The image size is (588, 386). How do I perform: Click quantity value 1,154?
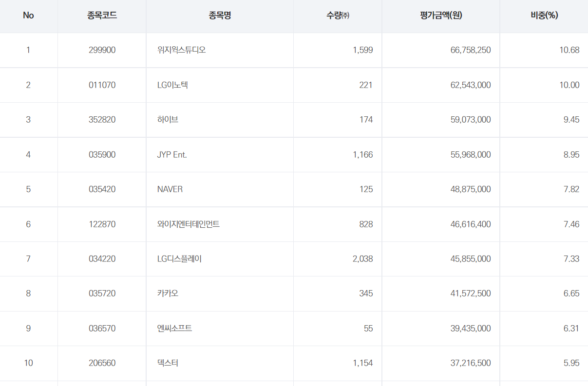[363, 363]
